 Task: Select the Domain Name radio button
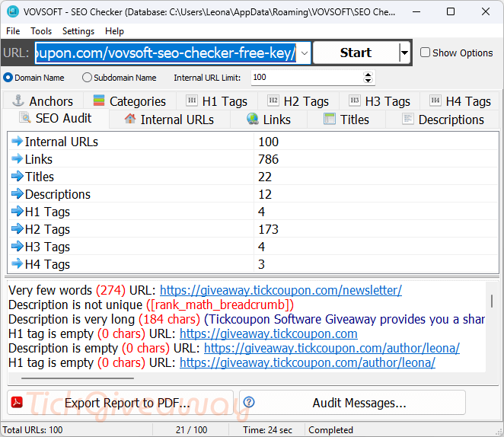tap(8, 78)
